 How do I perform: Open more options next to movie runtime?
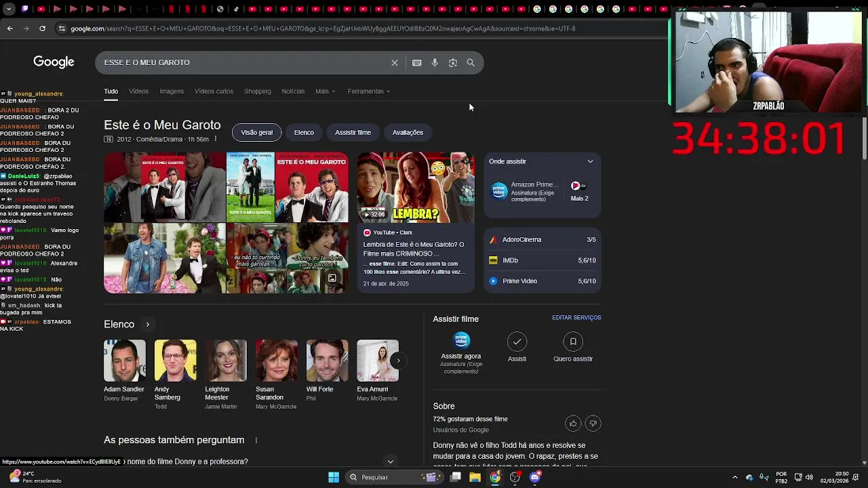(x=216, y=139)
